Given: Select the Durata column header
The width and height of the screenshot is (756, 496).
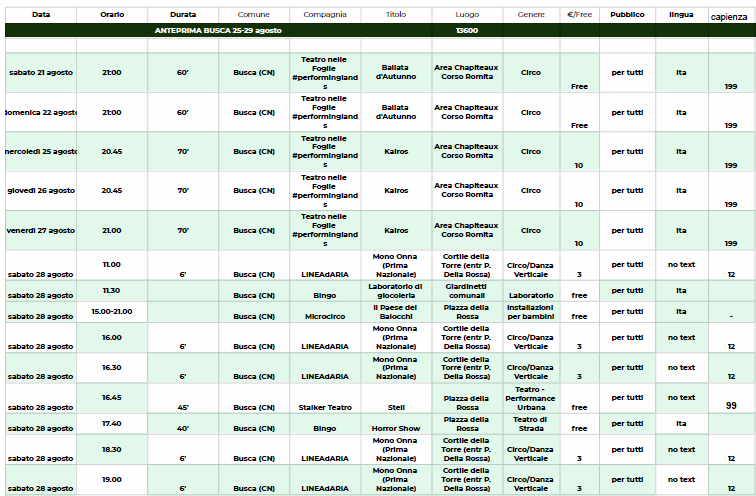Looking at the screenshot, I should click(183, 15).
